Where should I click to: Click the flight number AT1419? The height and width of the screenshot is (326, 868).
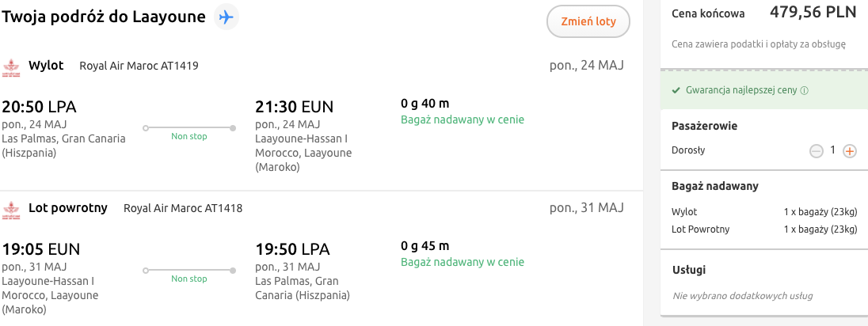[179, 66]
